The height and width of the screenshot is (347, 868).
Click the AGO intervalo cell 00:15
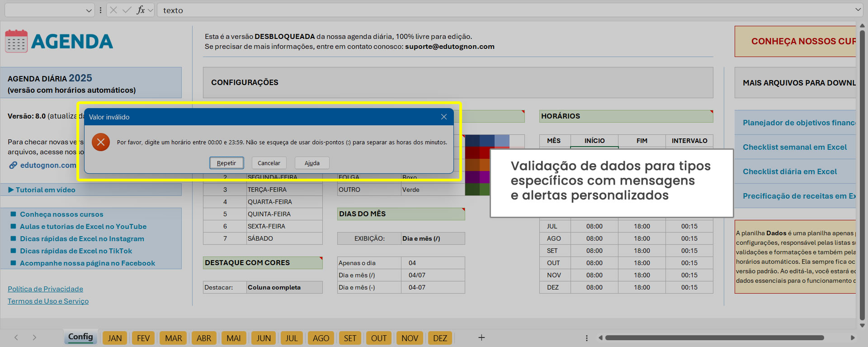pyautogui.click(x=689, y=238)
